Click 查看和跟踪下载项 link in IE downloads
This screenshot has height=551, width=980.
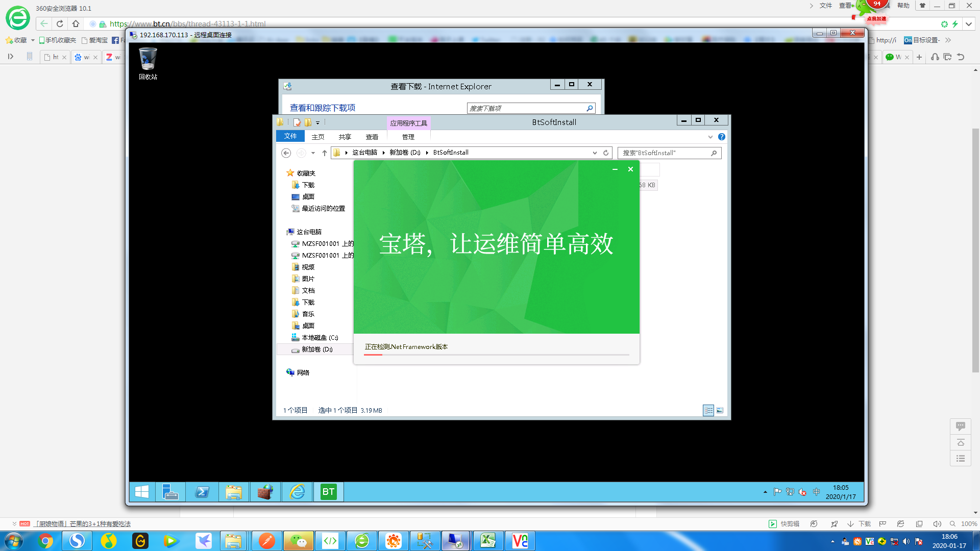[323, 108]
